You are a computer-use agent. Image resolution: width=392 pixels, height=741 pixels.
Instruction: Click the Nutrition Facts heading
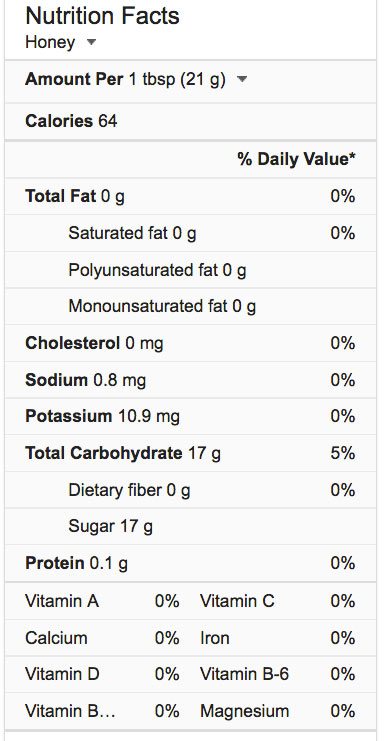[102, 16]
